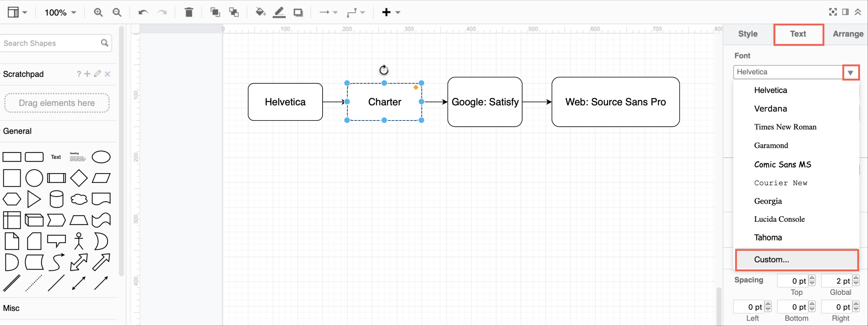Expand the Misc shapes section

pos(11,308)
